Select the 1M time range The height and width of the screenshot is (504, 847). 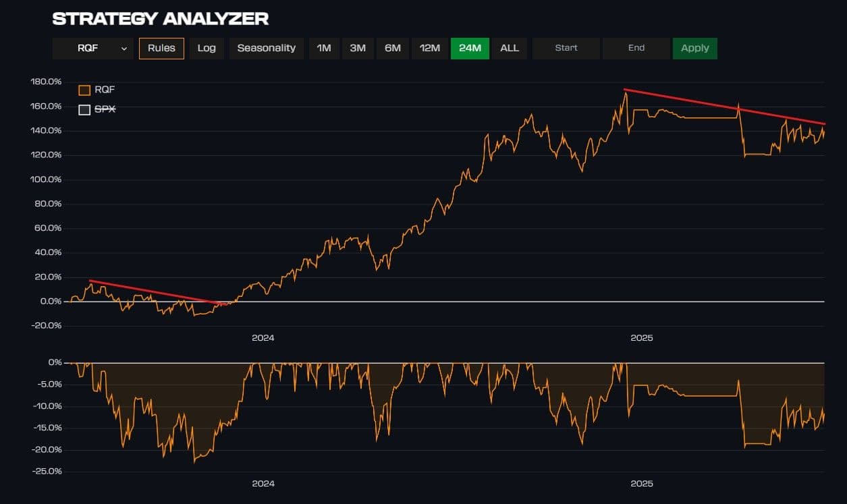324,48
